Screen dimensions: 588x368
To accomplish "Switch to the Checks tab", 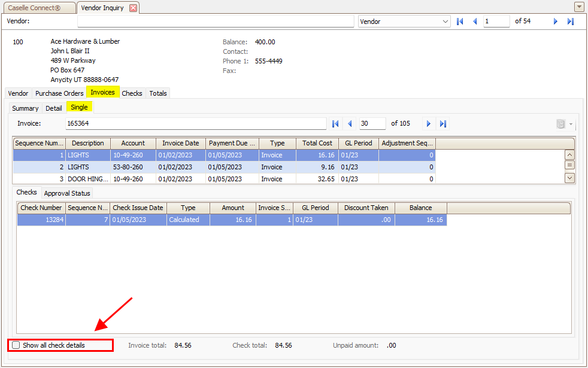I will coord(132,93).
